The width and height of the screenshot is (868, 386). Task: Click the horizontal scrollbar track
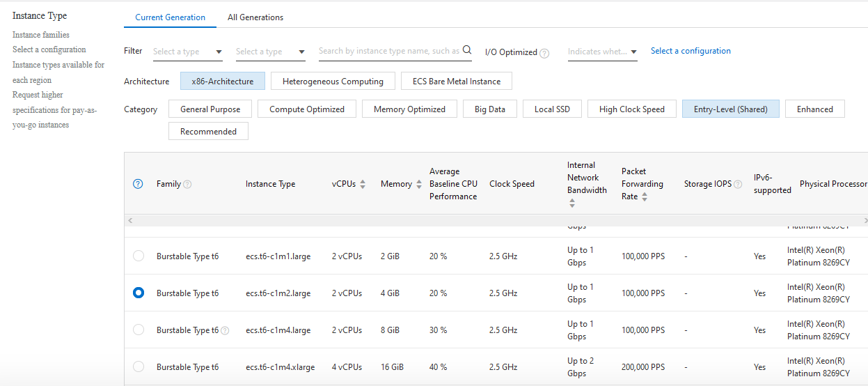[x=496, y=220]
